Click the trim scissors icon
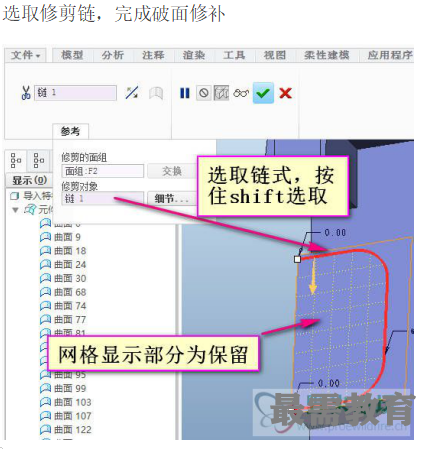This screenshot has height=449, width=422. [25, 93]
